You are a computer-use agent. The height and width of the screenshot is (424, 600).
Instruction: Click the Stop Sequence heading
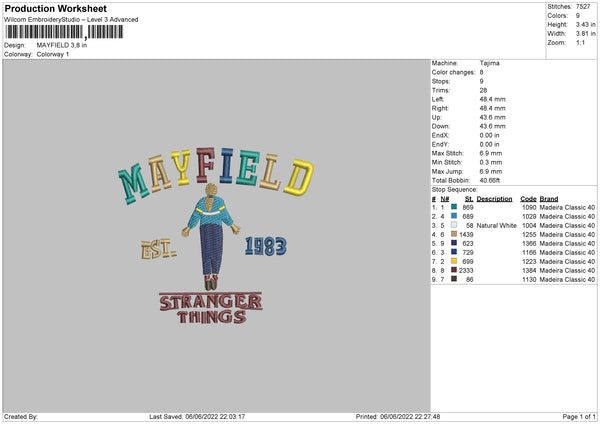[455, 189]
